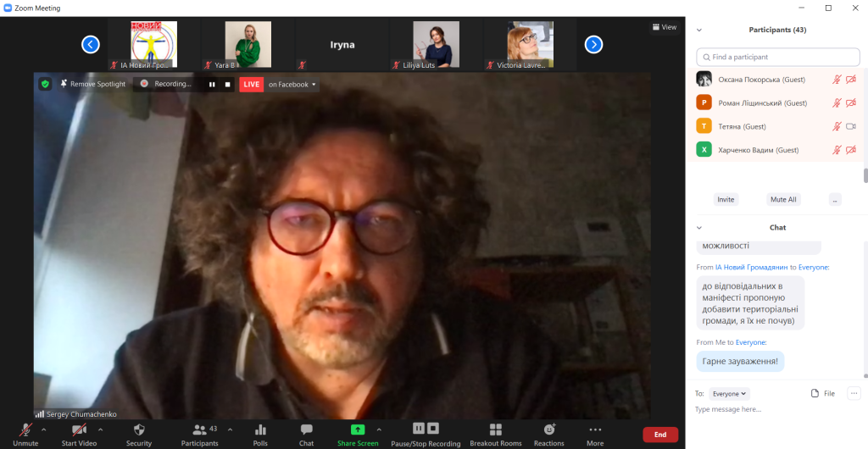The image size is (868, 449).
Task: Click the Find a participant search field
Action: coord(778,57)
